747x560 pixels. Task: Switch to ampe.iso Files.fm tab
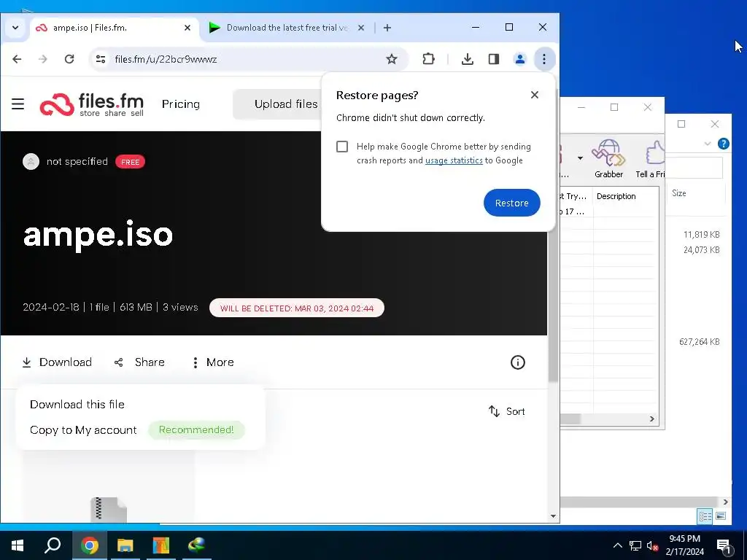click(x=113, y=28)
